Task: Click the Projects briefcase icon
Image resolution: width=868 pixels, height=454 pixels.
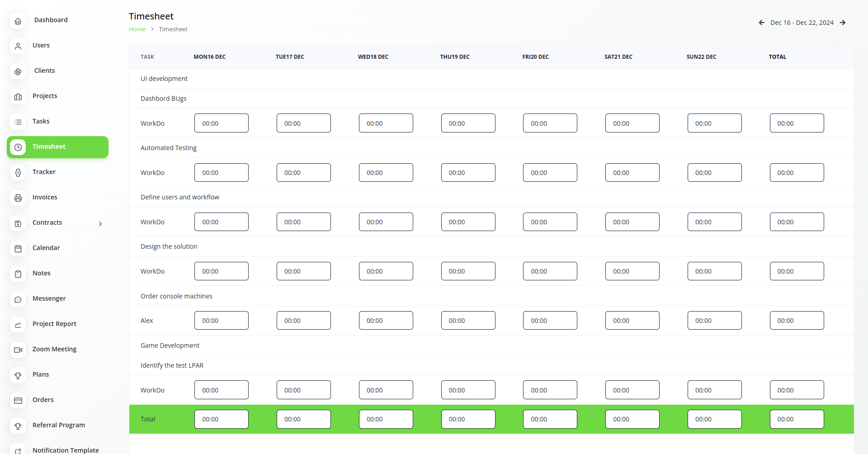Action: (x=18, y=97)
